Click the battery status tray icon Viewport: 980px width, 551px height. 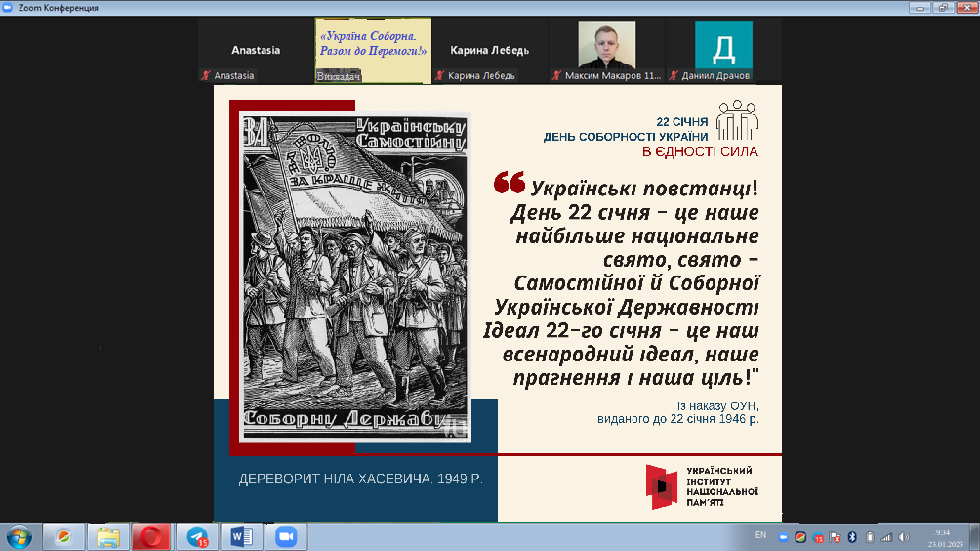pos(870,537)
